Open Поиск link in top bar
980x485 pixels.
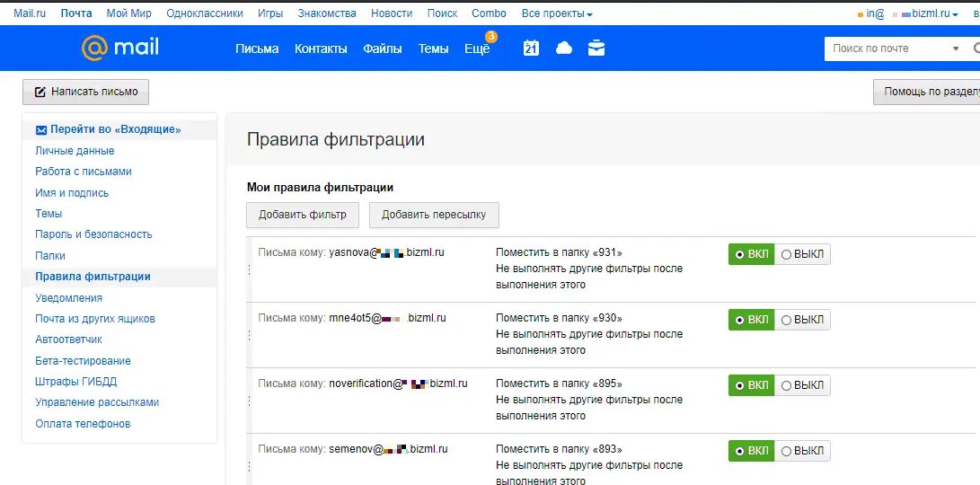click(443, 13)
